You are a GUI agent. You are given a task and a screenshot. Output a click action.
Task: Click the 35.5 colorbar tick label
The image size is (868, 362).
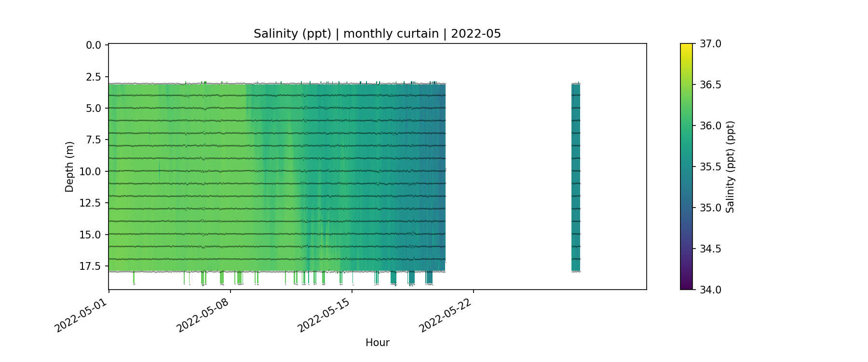710,167
